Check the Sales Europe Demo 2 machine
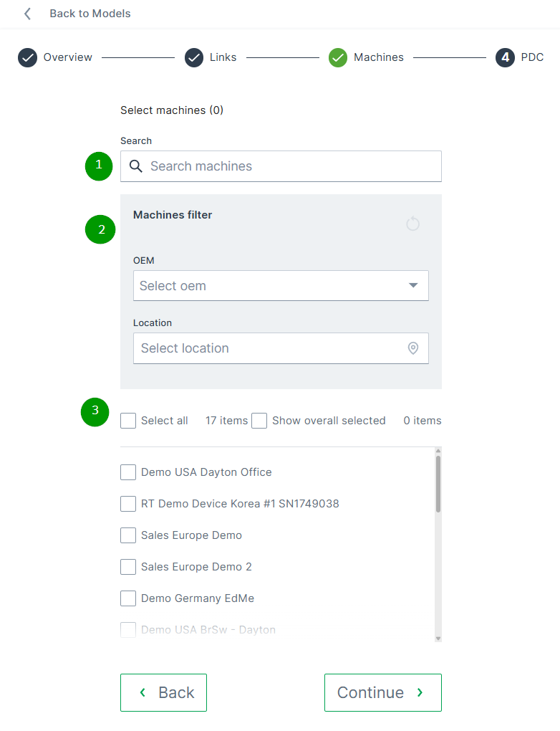 pos(128,567)
